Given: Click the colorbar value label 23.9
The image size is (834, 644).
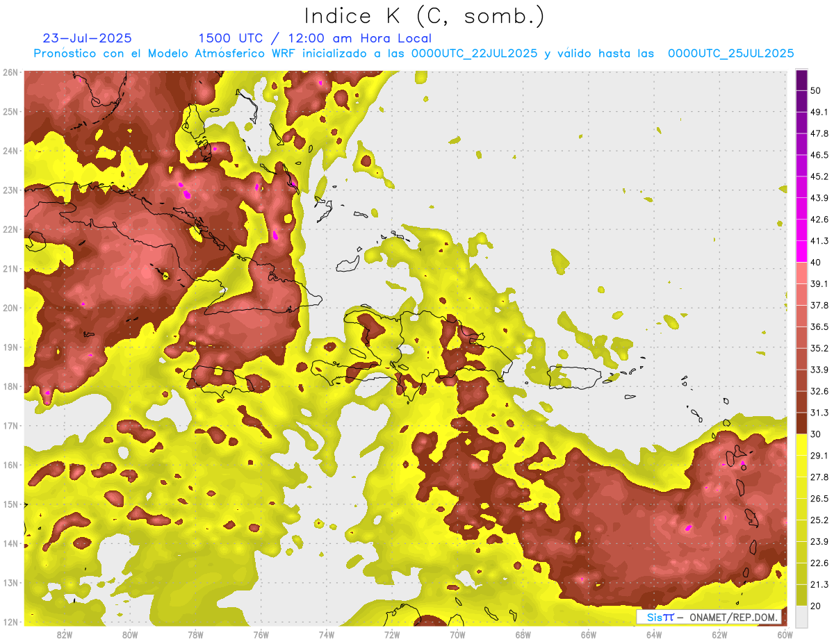Looking at the screenshot, I should [x=819, y=541].
